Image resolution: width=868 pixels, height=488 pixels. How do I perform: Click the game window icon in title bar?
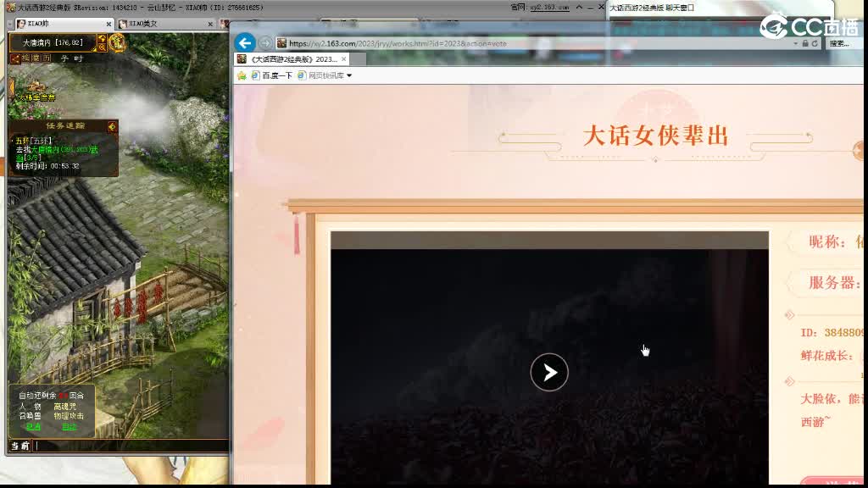[11, 8]
